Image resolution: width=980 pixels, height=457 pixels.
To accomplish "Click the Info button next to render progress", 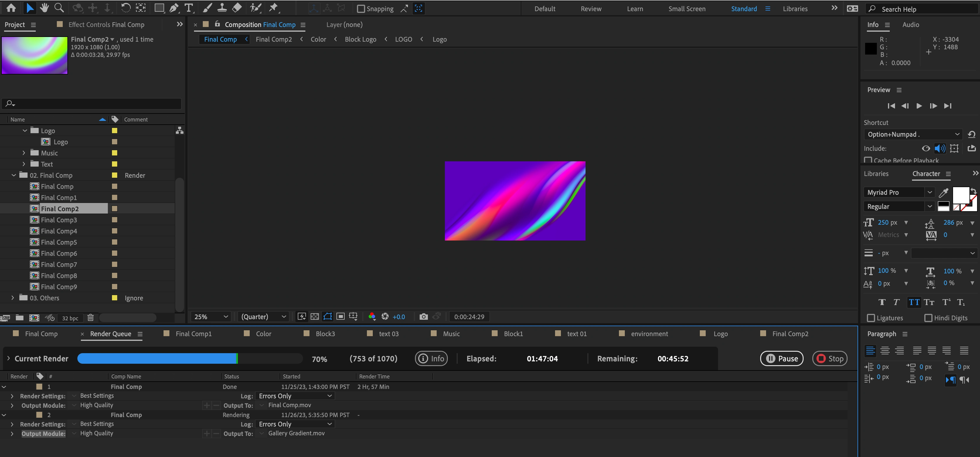I will (x=431, y=358).
